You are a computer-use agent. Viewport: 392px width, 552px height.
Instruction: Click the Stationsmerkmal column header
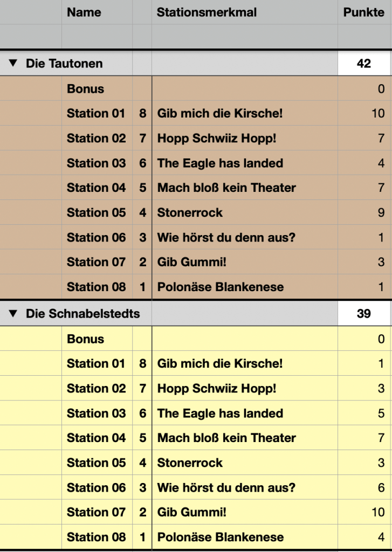coord(207,12)
